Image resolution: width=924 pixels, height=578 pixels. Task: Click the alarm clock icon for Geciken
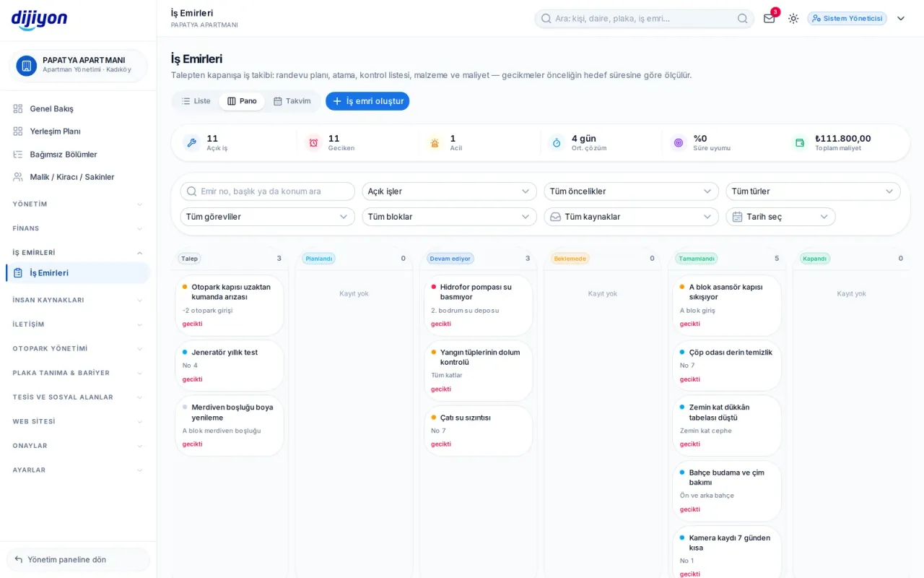point(313,143)
